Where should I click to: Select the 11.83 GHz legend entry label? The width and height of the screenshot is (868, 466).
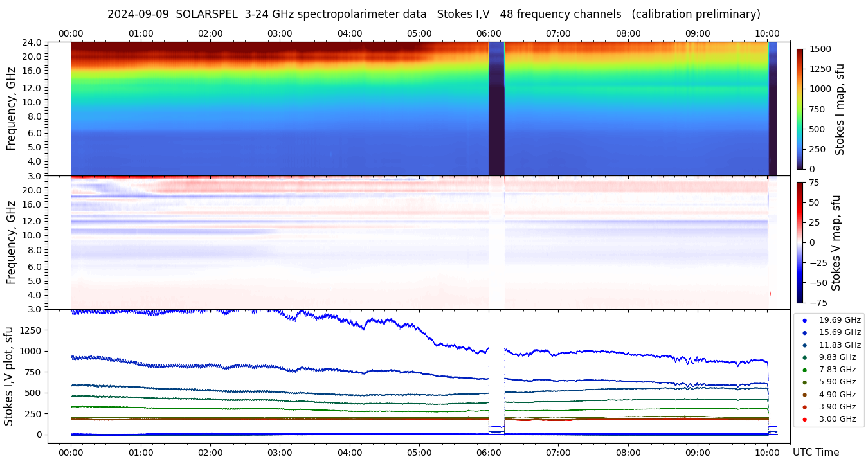coord(839,345)
